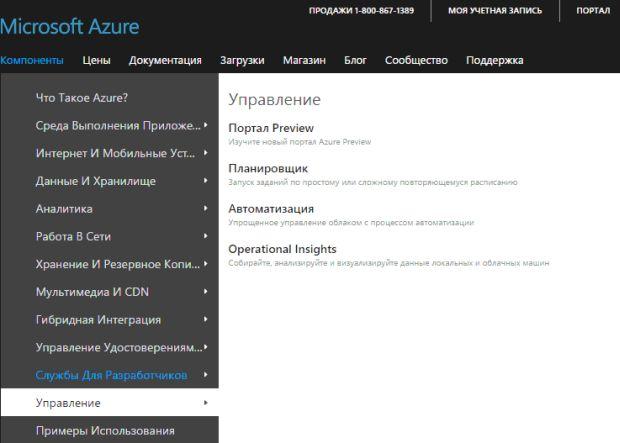
Task: Select Службы Для Разработчиков
Action: pyautogui.click(x=112, y=375)
